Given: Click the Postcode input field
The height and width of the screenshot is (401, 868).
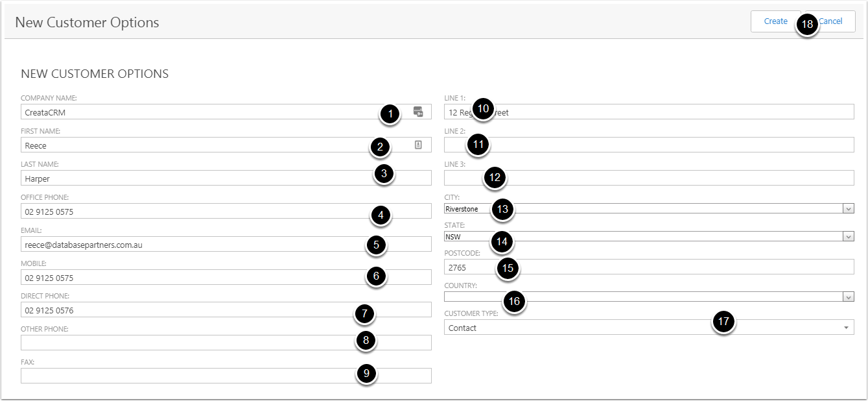Looking at the screenshot, I should pos(648,267).
